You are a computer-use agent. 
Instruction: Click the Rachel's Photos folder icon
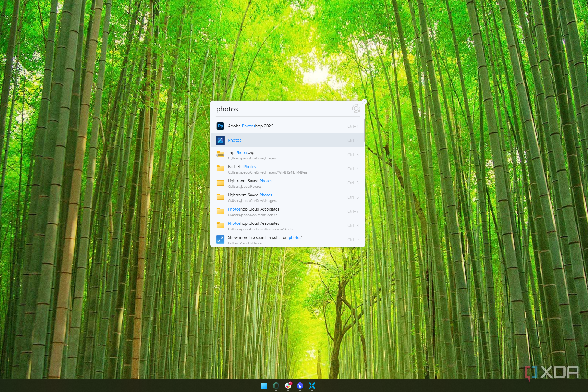tap(220, 169)
